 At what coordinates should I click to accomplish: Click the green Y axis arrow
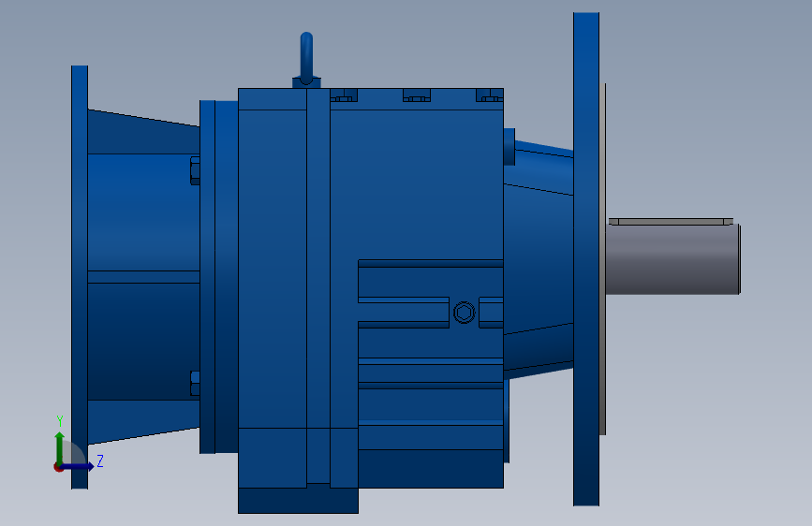click(x=60, y=448)
